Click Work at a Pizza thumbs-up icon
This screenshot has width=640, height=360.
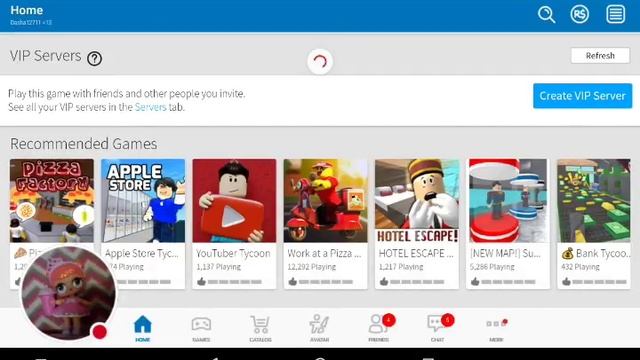tap(293, 282)
